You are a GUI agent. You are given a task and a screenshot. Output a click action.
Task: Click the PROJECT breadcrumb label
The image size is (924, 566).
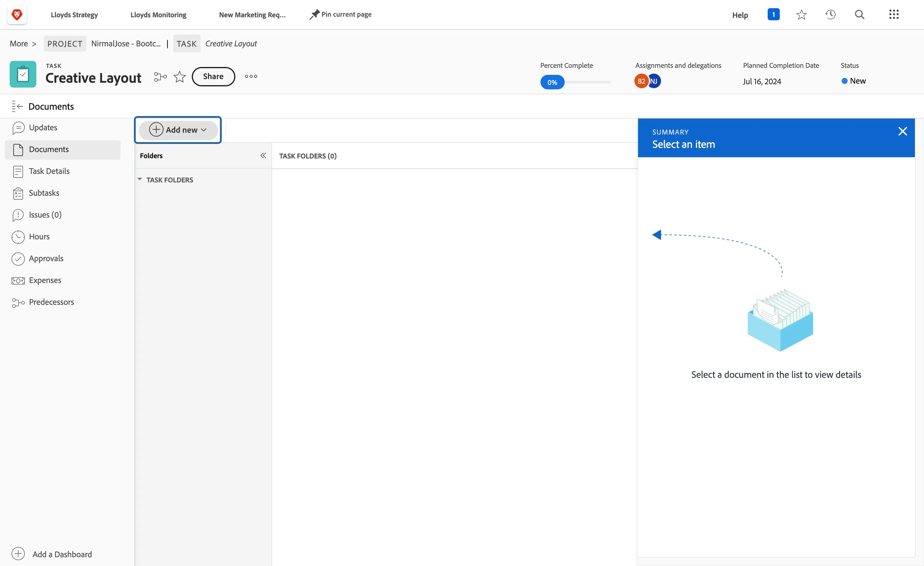click(65, 44)
